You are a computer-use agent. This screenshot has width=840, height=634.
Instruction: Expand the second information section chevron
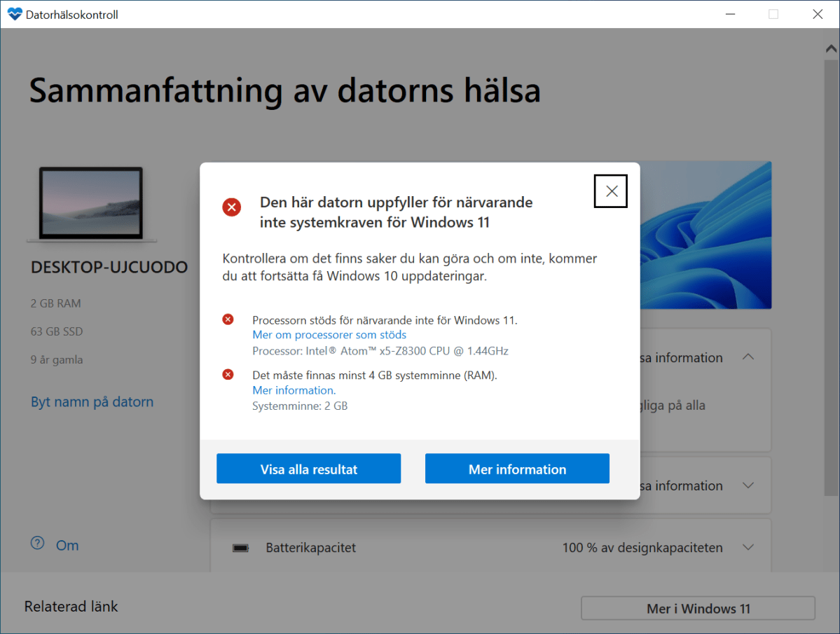(748, 485)
